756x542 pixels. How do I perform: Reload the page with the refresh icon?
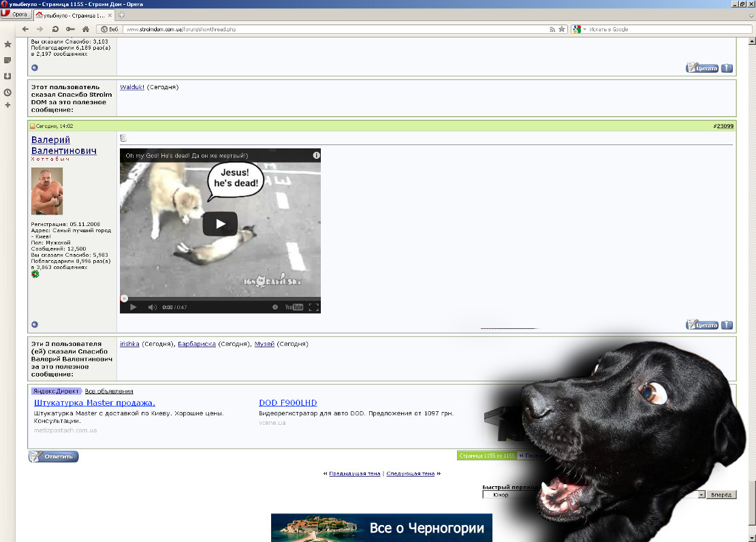55,29
